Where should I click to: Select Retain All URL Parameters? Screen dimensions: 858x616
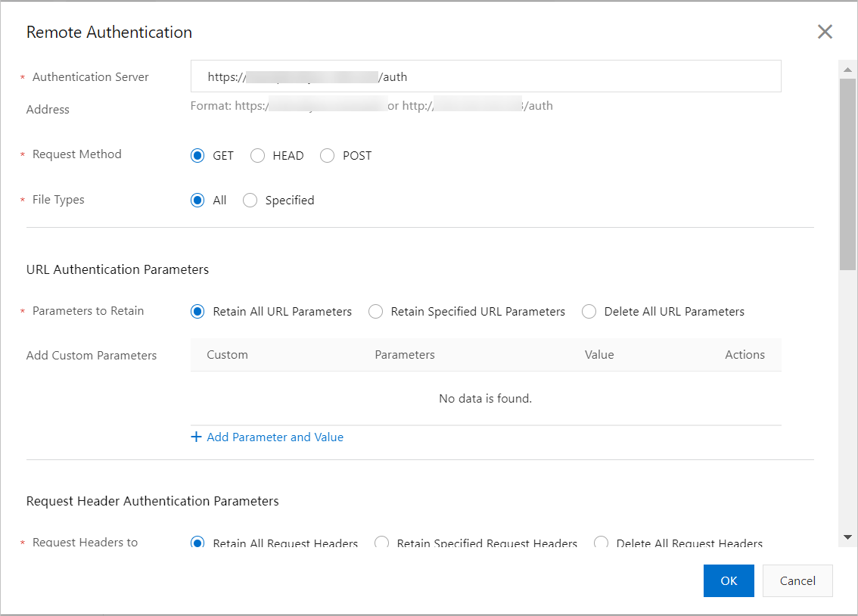pos(198,312)
